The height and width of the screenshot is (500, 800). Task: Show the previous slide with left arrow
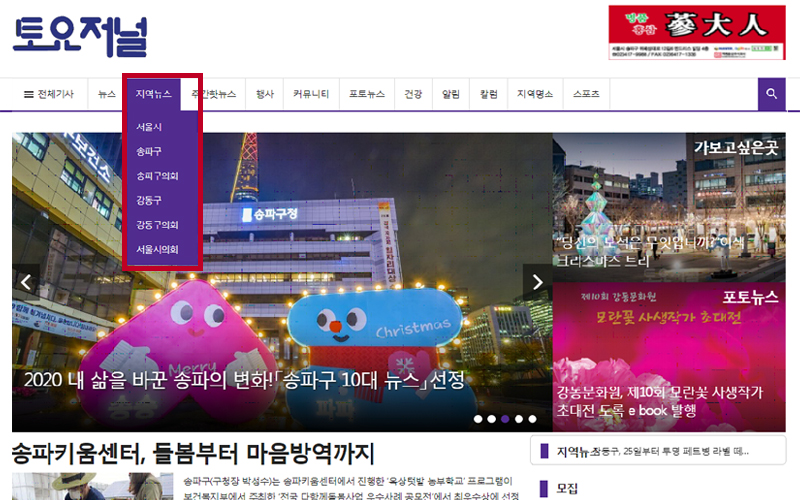[26, 282]
